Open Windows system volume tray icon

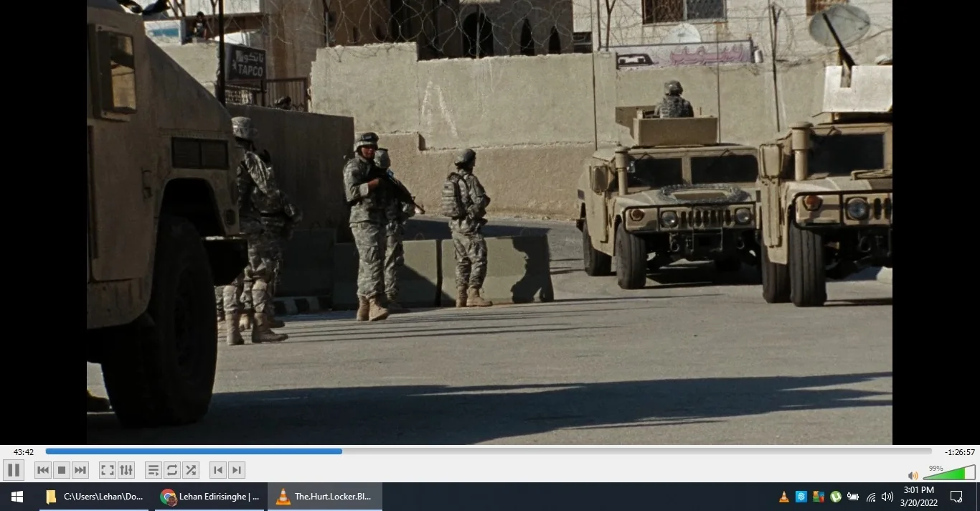pyautogui.click(x=887, y=497)
